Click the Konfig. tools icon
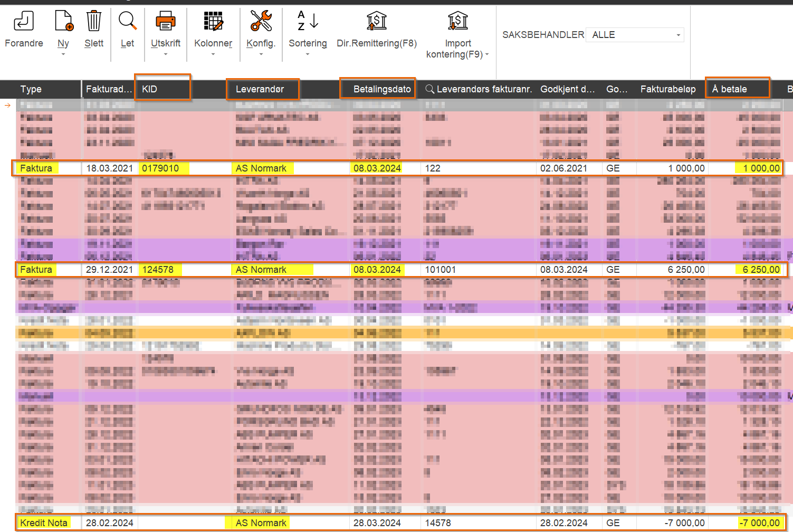793x532 pixels. (261, 21)
